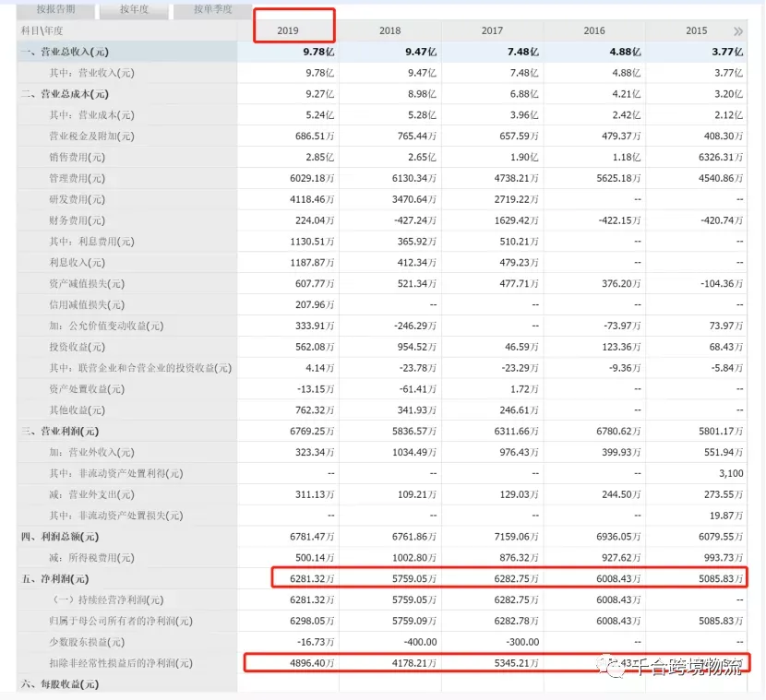Click the bold 9.78亿 total revenue cell
This screenshot has width=766, height=700.
coord(318,52)
